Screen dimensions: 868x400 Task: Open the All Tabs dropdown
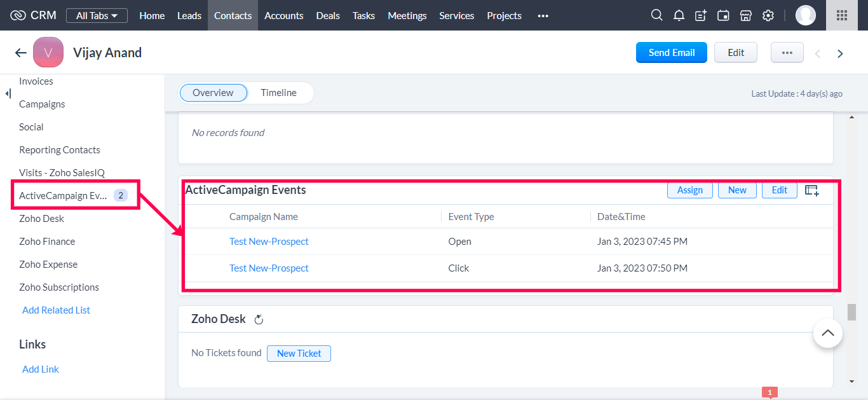click(x=97, y=15)
